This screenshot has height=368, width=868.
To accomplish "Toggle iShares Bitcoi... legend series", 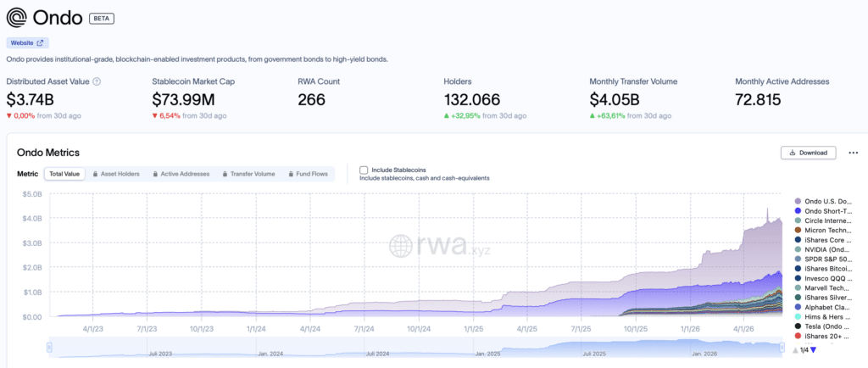I will point(824,269).
